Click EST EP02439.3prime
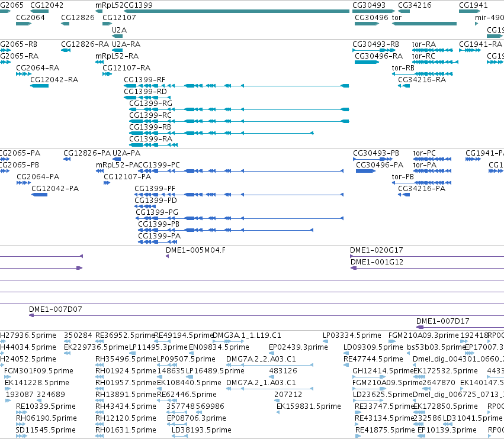 298,347
